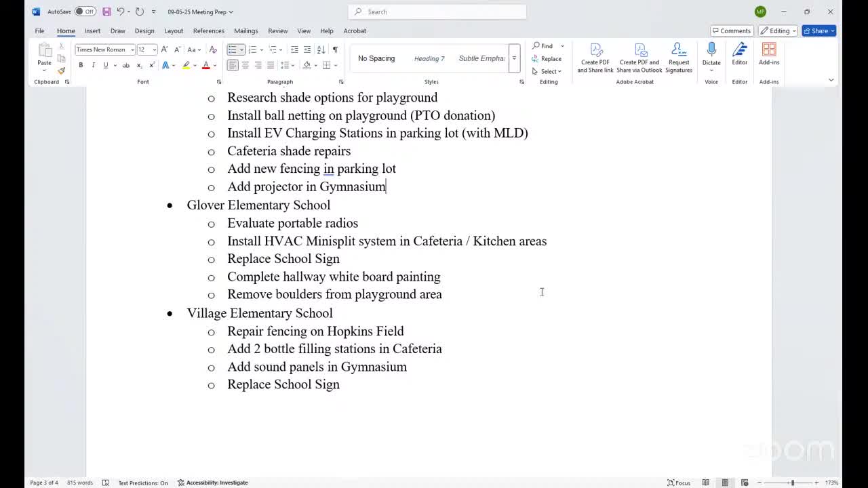Click the Format Painter brush icon
This screenshot has height=488, width=868.
pos(61,70)
